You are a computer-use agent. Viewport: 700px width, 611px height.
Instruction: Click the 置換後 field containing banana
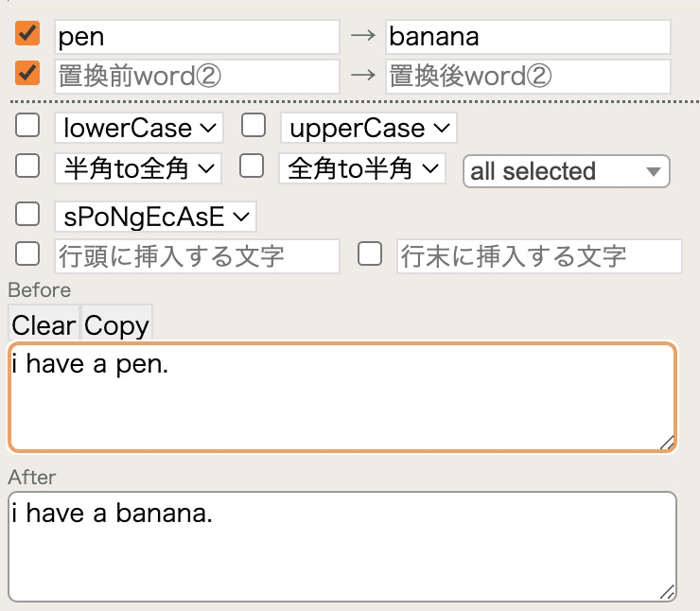528,37
